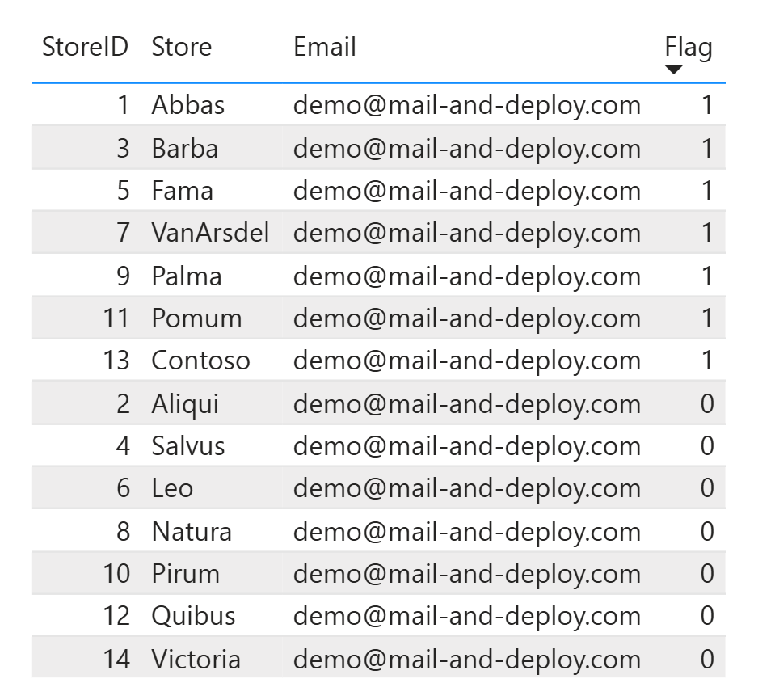Sort table by Store column header
Viewport: 775px width, 700px height.
point(181,47)
